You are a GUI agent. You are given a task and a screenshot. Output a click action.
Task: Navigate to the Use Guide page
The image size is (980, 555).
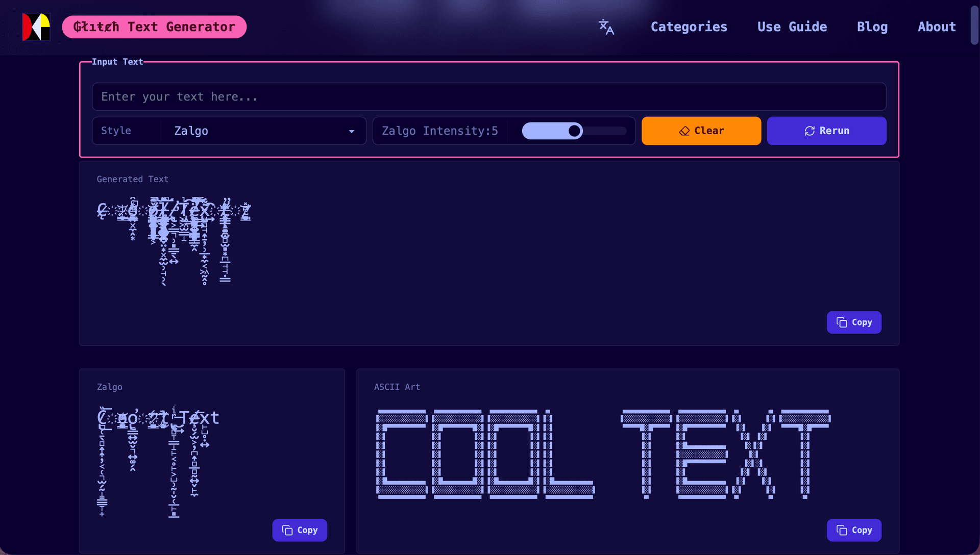click(792, 27)
